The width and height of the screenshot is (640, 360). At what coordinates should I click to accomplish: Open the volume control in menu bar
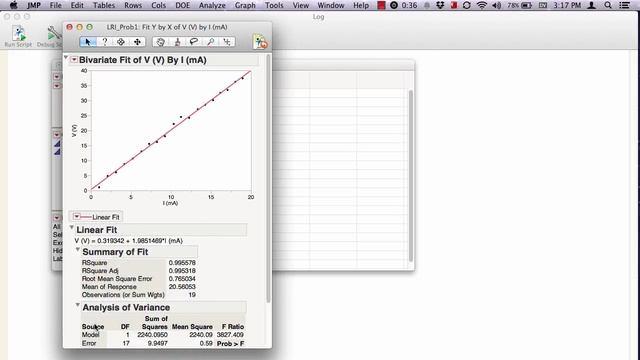(497, 5)
